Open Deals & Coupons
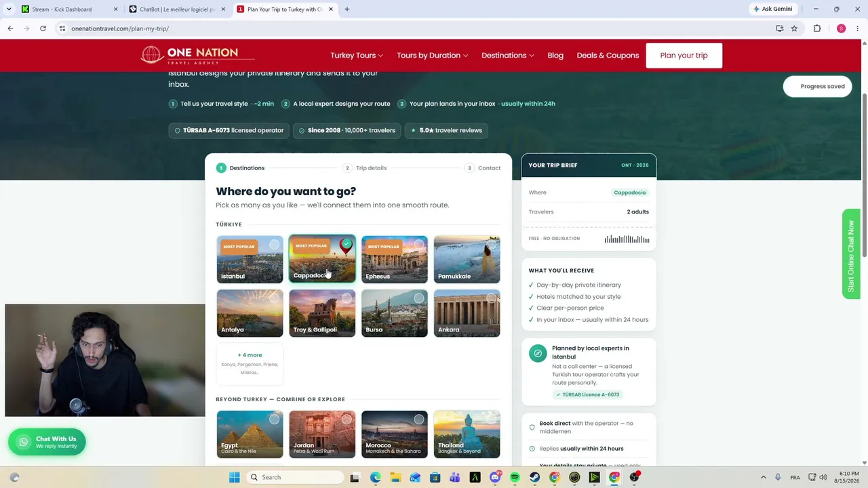The width and height of the screenshot is (868, 488). [x=608, y=56]
